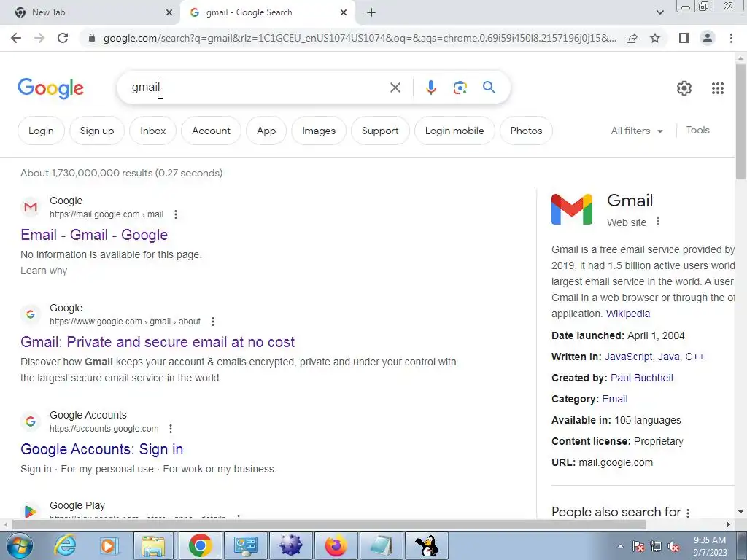
Task: Open more options for accounts.google.com result
Action: [x=171, y=429]
